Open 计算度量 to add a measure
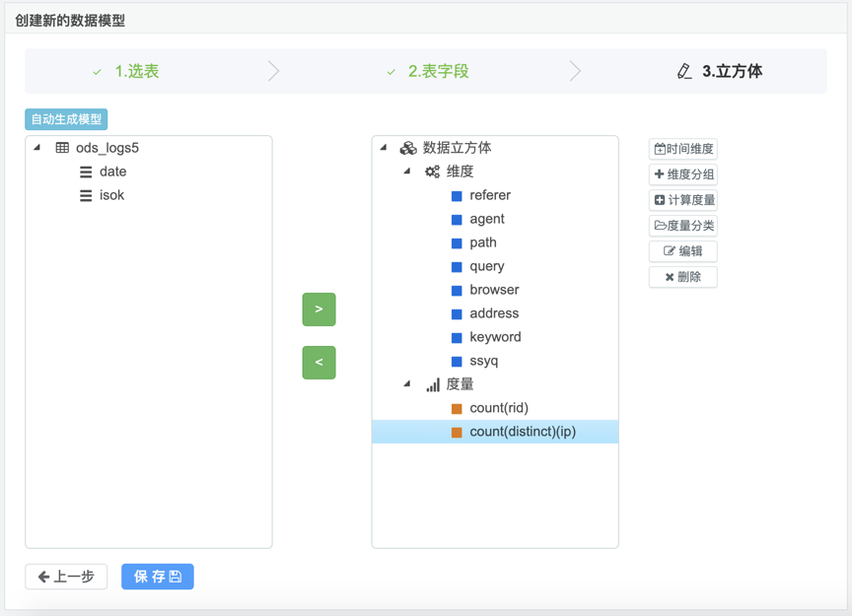 pos(682,200)
